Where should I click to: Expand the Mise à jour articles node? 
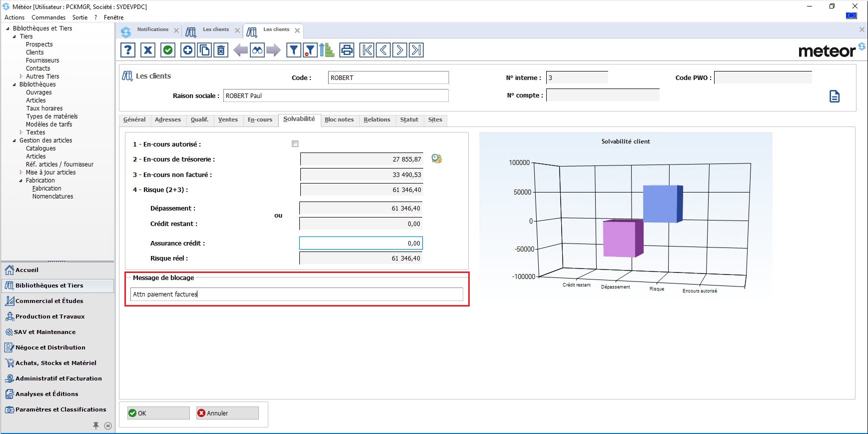pos(21,172)
